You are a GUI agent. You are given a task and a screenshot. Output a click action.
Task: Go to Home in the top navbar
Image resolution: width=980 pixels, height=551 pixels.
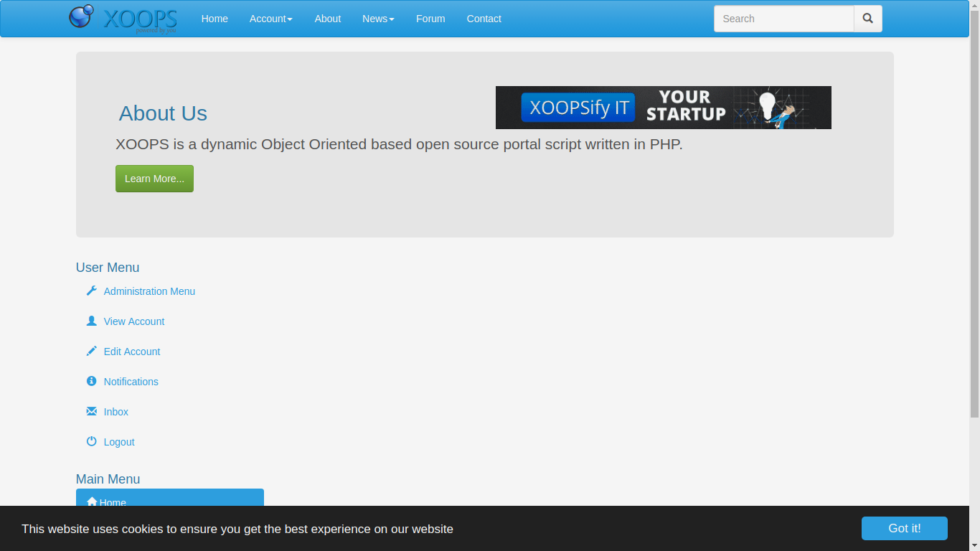coord(215,19)
